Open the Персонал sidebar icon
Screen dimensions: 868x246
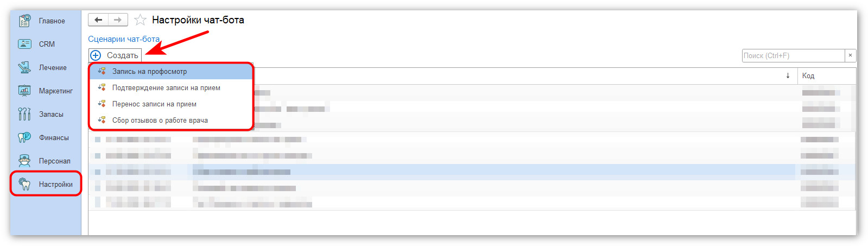point(24,161)
